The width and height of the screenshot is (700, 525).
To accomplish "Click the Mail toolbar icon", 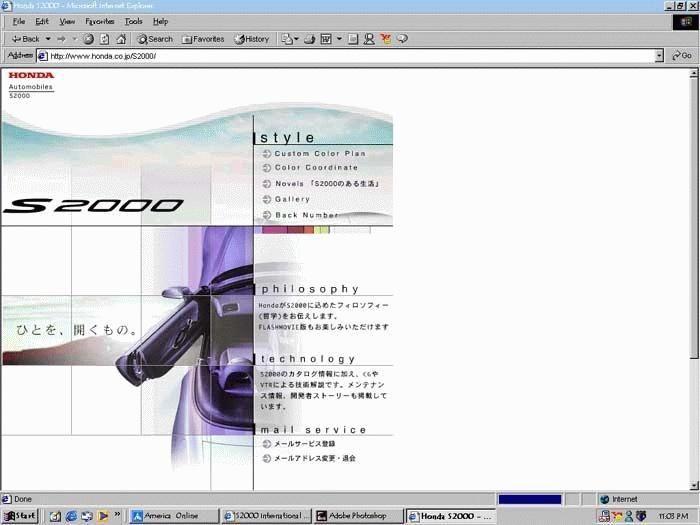I will [x=290, y=39].
